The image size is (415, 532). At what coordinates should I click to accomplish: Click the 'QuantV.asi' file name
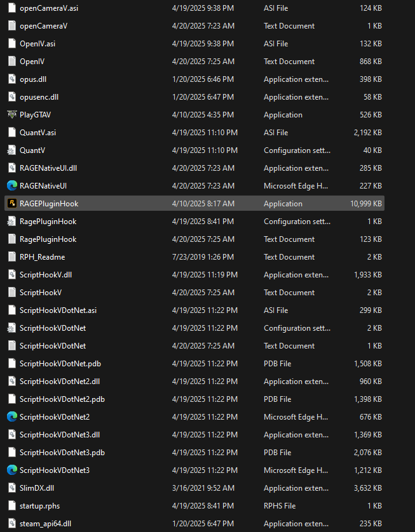[x=37, y=132]
